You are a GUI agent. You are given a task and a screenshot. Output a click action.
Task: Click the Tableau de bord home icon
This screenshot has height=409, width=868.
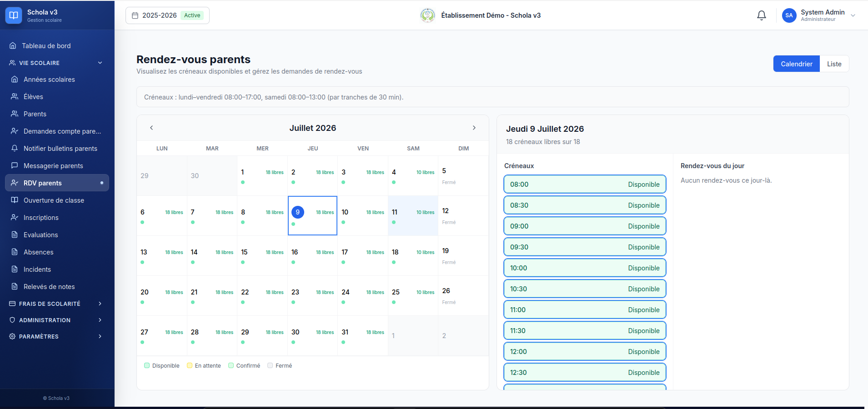tap(13, 45)
